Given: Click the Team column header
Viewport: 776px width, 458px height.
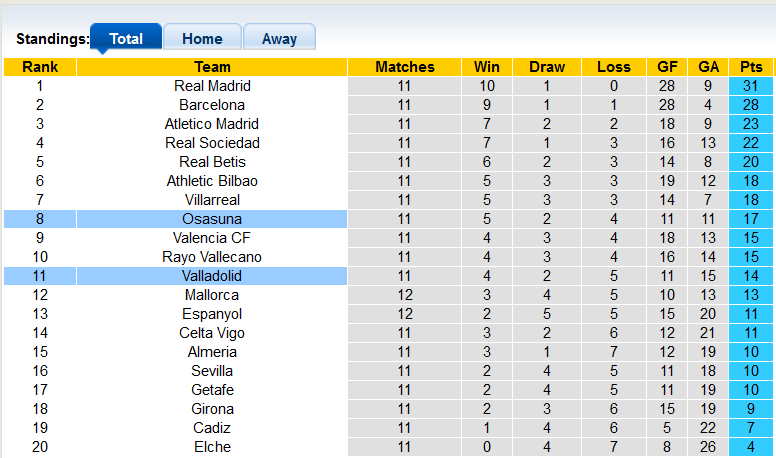Looking at the screenshot, I should point(212,67).
